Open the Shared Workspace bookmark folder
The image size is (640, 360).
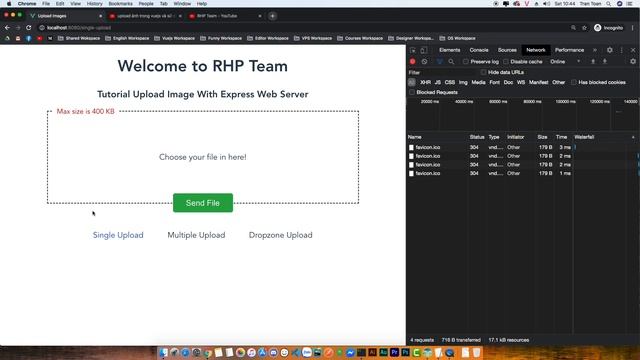pyautogui.click(x=79, y=38)
